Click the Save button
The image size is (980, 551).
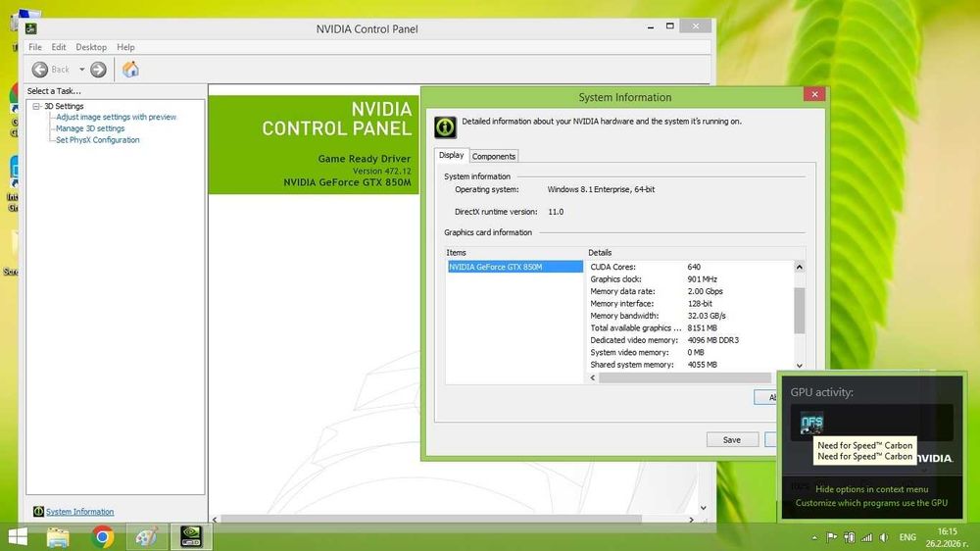pyautogui.click(x=732, y=439)
